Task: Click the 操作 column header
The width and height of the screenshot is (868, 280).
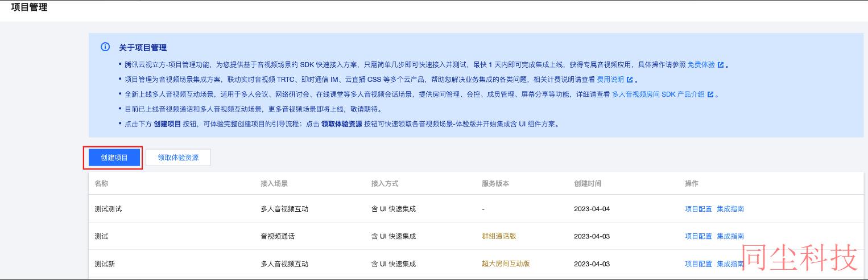Action: [692, 183]
